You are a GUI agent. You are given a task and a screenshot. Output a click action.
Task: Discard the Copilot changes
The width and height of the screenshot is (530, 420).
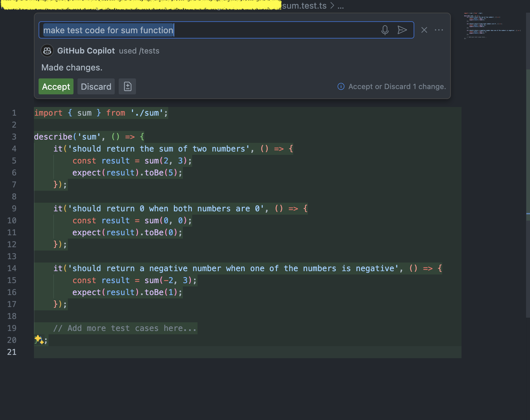point(96,87)
